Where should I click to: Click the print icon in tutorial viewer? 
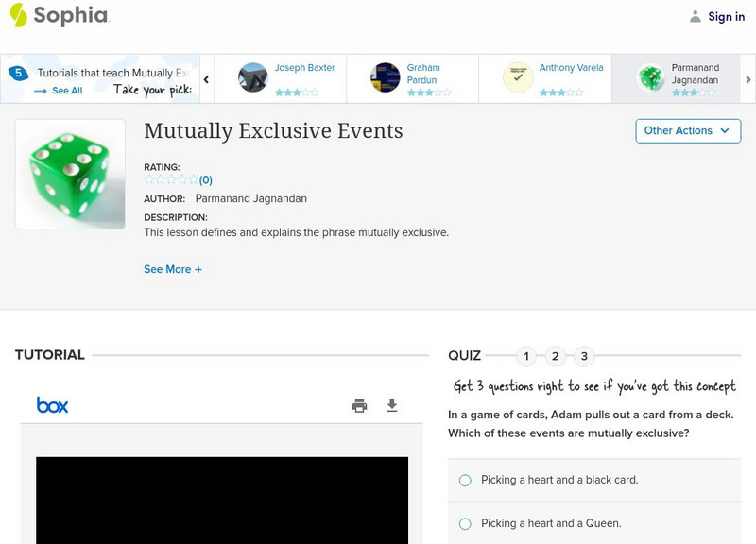click(x=359, y=406)
